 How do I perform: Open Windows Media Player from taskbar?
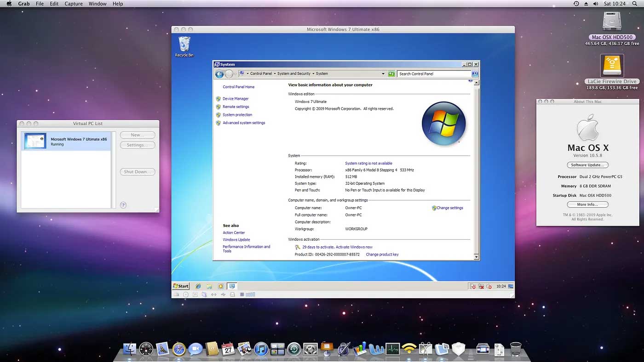point(220,286)
